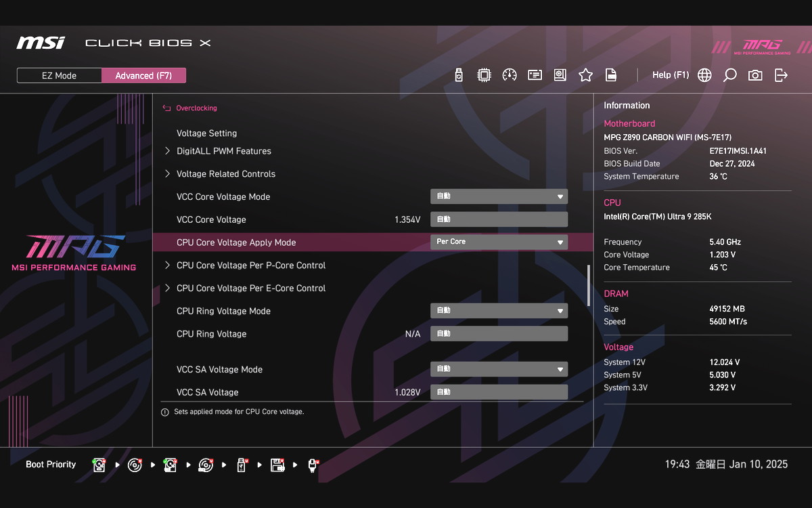Open Favorites star icon
Viewport: 812px width, 508px height.
coord(585,75)
